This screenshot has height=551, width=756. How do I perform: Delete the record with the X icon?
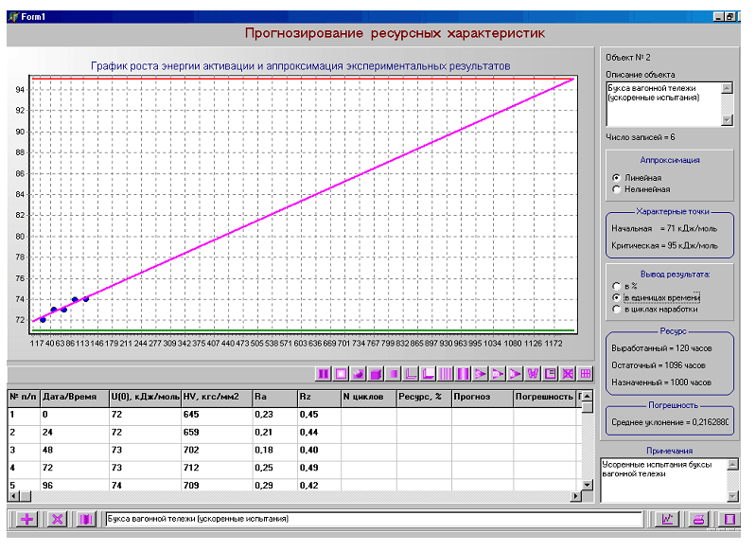click(x=58, y=519)
